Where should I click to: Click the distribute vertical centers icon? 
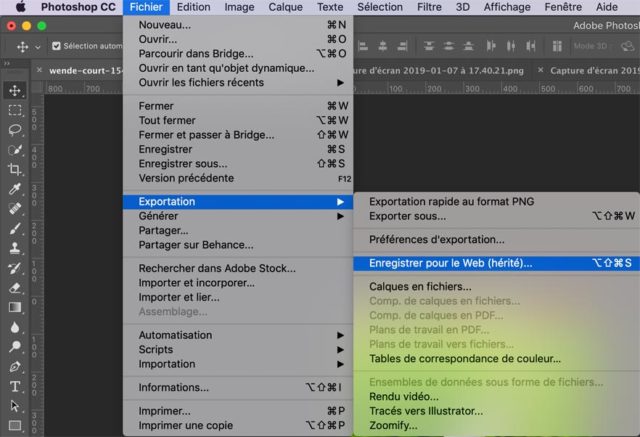coord(449,46)
